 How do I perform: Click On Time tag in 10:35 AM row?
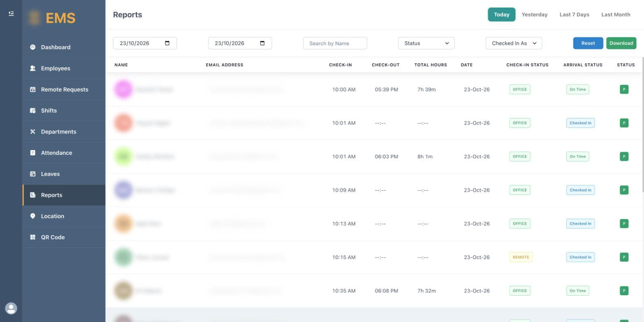pos(577,291)
